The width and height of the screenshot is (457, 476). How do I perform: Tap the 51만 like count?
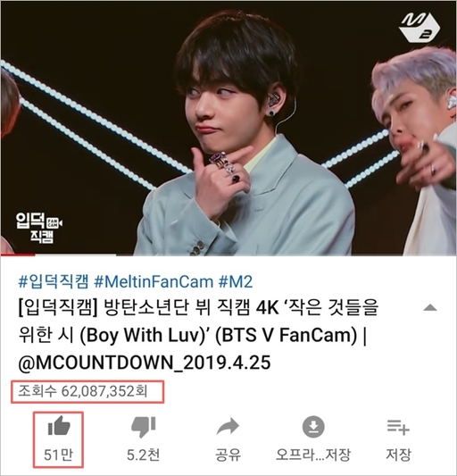58,455
